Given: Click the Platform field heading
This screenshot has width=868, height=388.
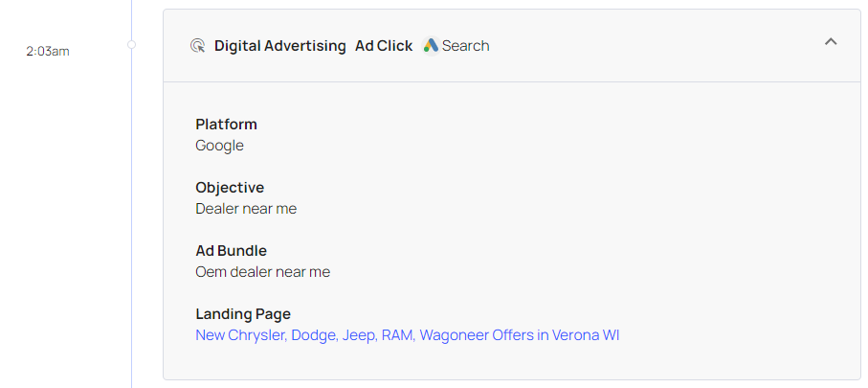Looking at the screenshot, I should click(226, 125).
